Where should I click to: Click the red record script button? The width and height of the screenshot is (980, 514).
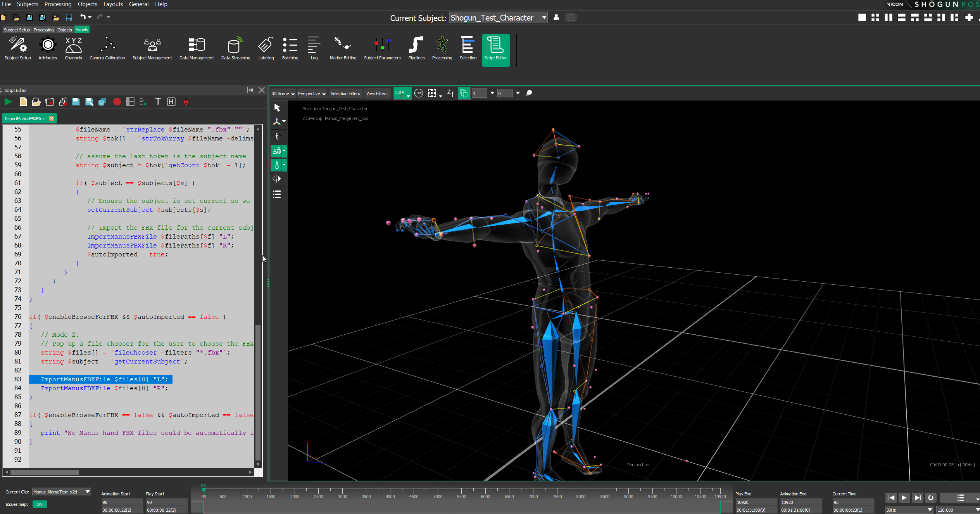pyautogui.click(x=117, y=102)
